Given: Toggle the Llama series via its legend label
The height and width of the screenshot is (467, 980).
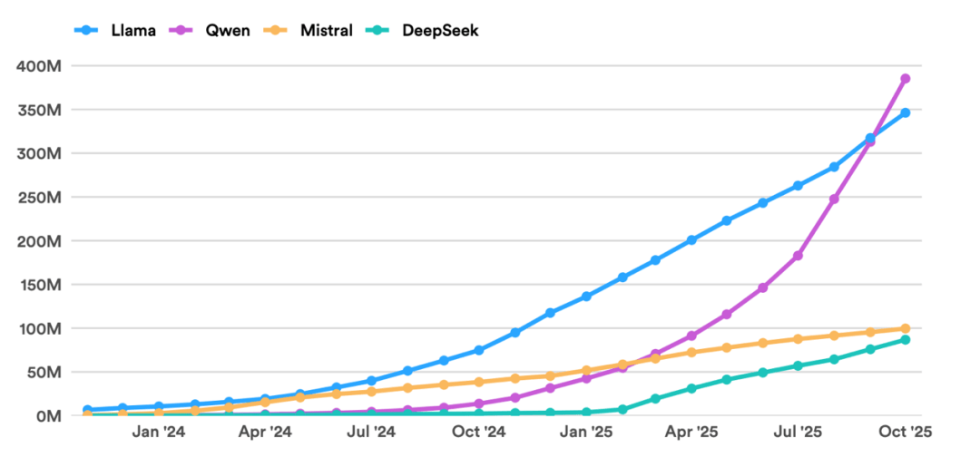Looking at the screenshot, I should 131,30.
